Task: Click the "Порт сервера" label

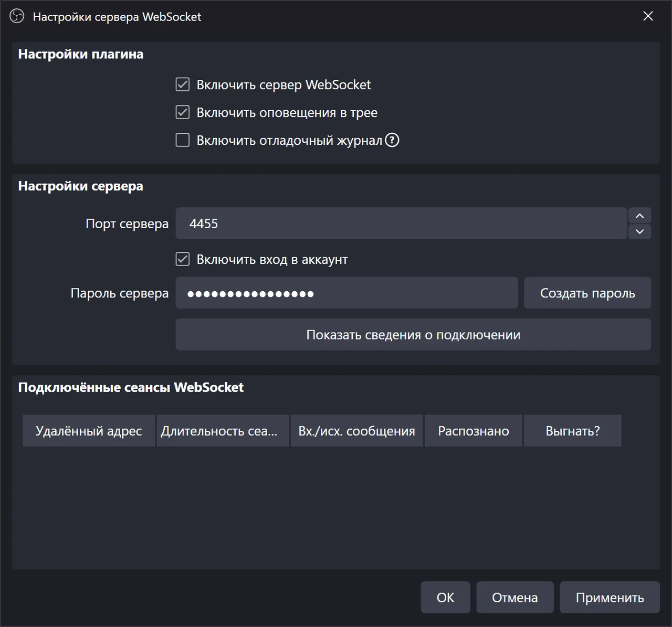Action: [x=127, y=224]
